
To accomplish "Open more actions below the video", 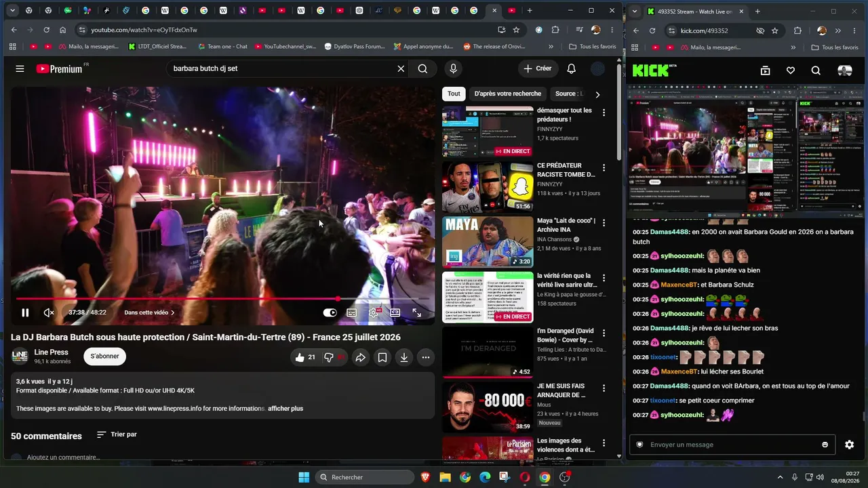I will pyautogui.click(x=426, y=357).
